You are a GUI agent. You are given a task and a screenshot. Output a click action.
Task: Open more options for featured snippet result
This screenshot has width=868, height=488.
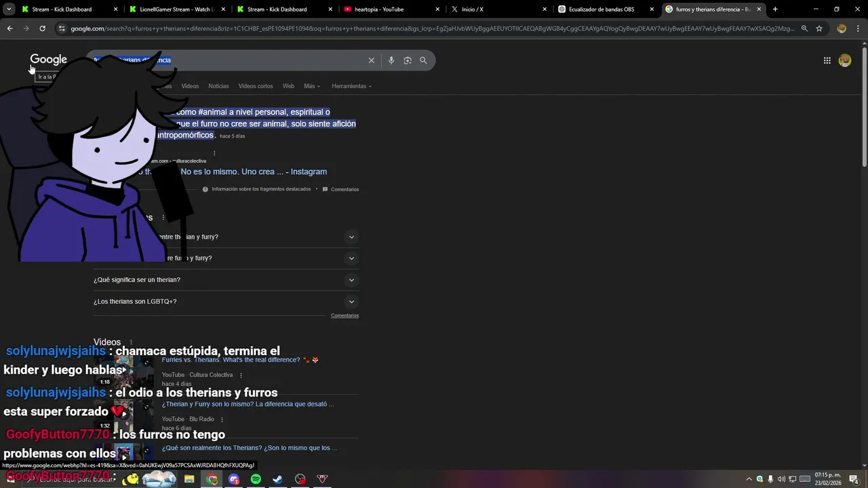pos(214,153)
